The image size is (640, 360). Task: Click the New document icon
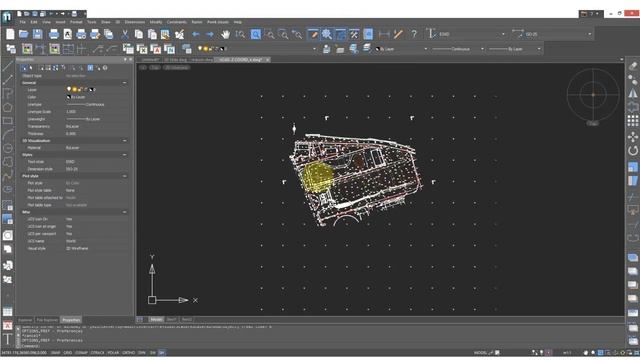tap(10, 34)
